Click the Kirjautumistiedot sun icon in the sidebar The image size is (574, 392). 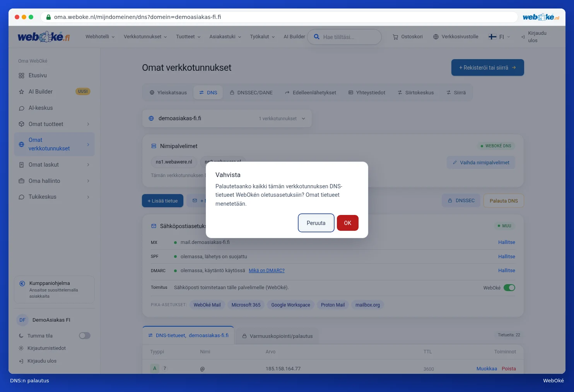21,348
